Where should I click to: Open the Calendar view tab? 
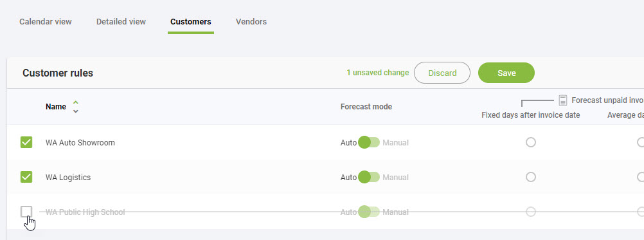pyautogui.click(x=46, y=21)
